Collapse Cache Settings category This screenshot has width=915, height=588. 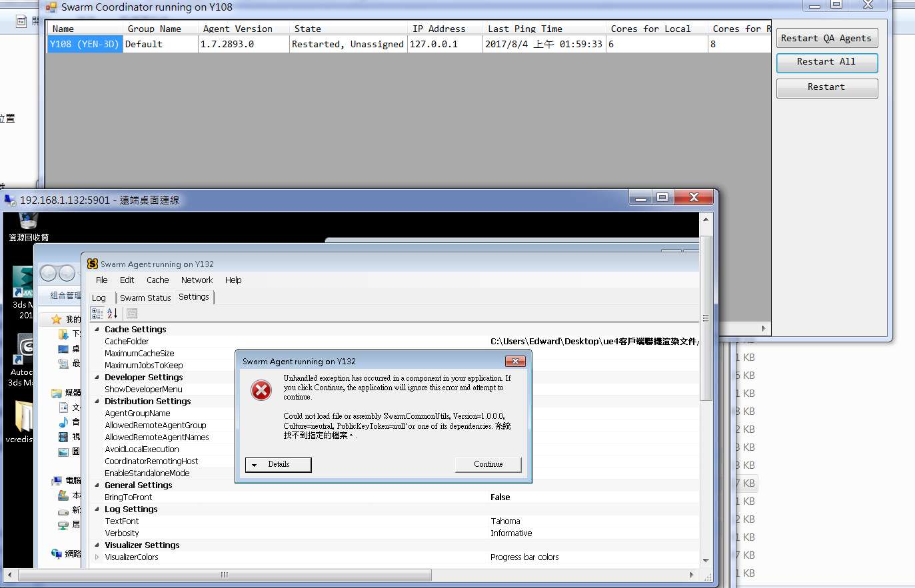tap(97, 330)
